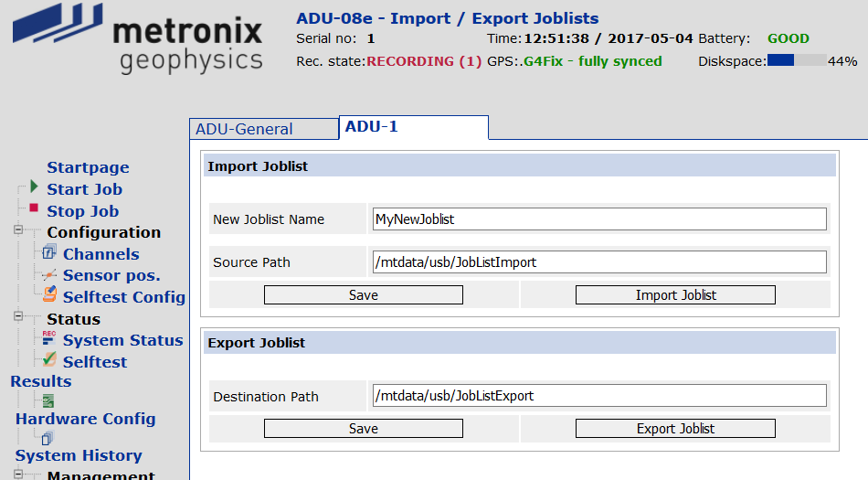
Task: Click the icon below Results
Action: pos(48,400)
